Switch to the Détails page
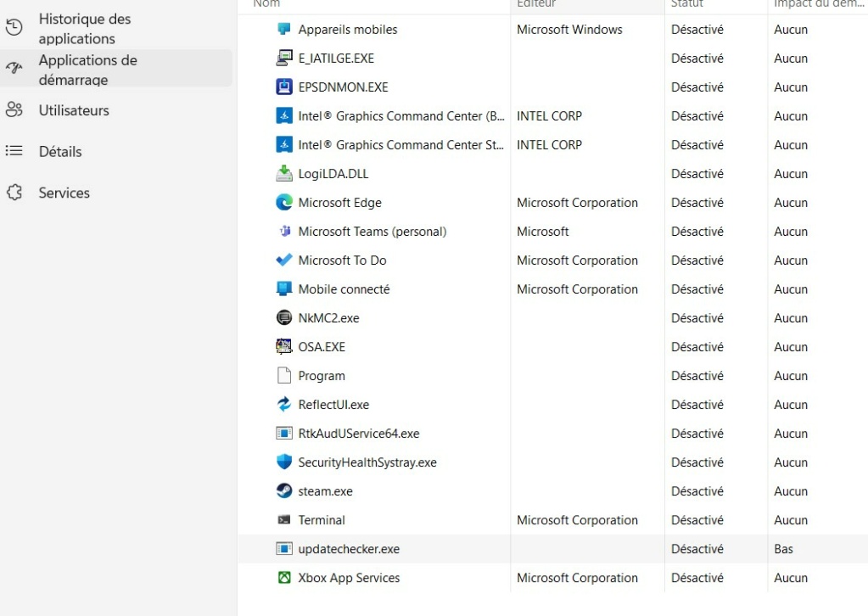This screenshot has height=616, width=868. click(116, 151)
